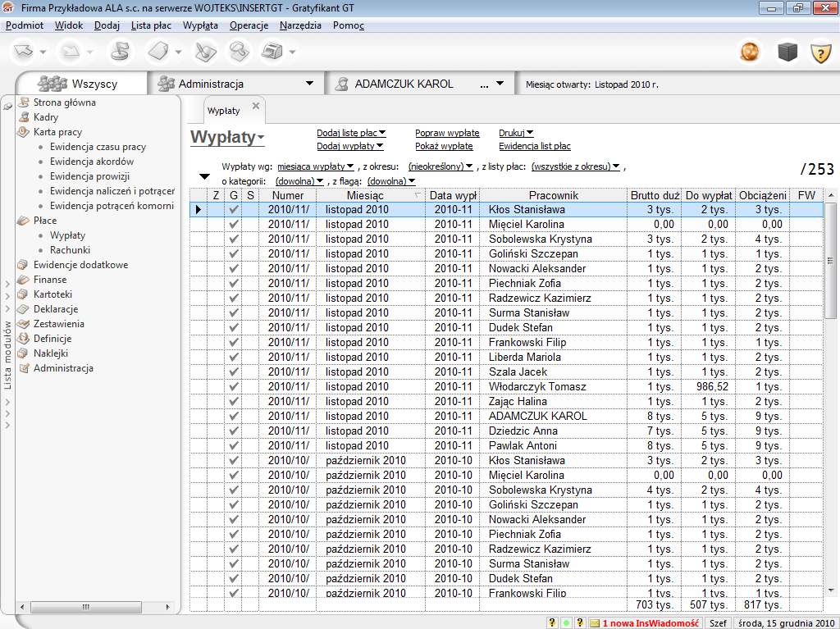Toggle G checkmark for Kłos Stanisława listopad row

[x=234, y=210]
